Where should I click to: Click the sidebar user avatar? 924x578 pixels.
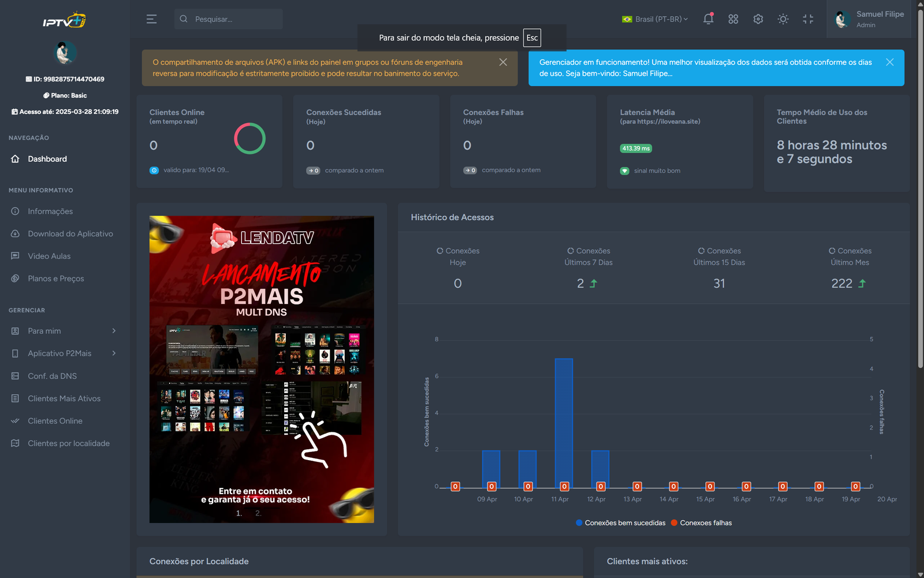(65, 53)
